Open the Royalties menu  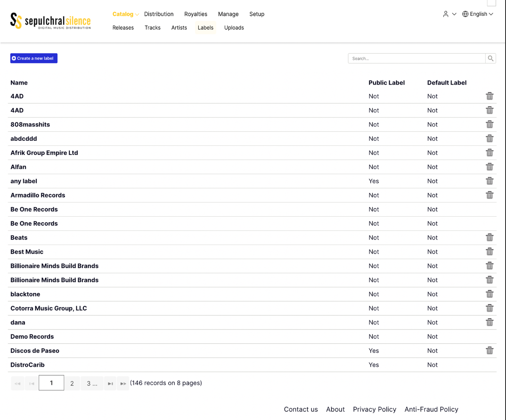[195, 14]
